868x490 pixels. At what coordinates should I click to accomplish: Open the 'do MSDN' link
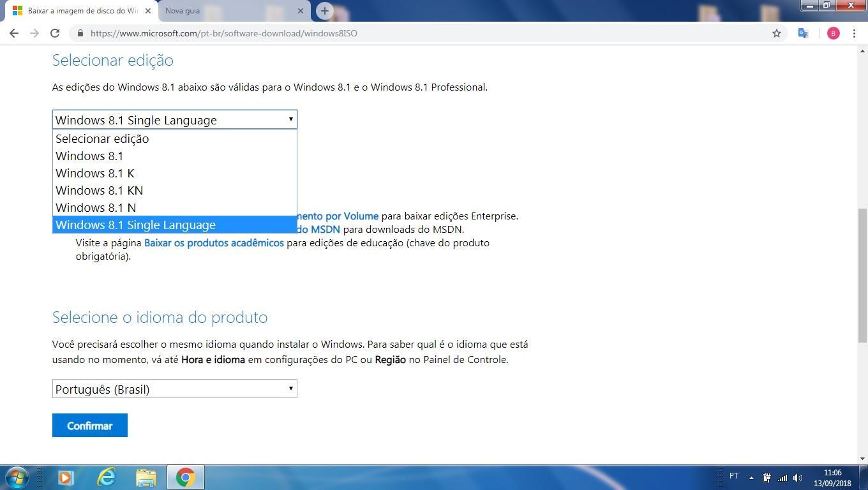(318, 229)
